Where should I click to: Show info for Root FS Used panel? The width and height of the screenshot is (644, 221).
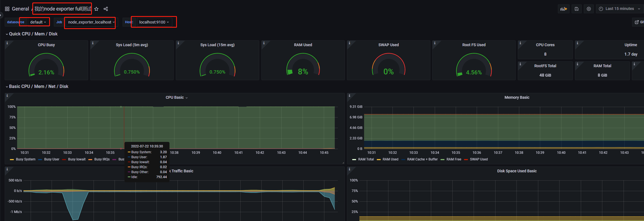point(435,43)
